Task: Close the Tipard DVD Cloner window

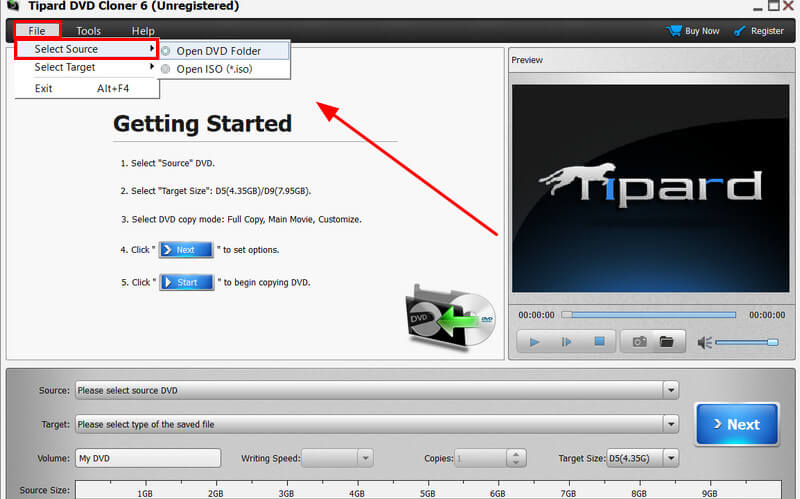Action: coord(788,6)
